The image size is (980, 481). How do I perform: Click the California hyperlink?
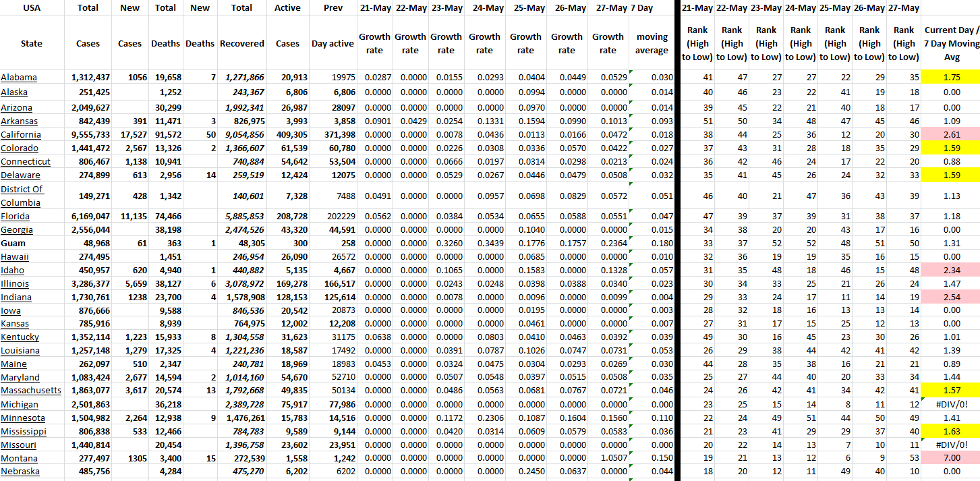20,135
